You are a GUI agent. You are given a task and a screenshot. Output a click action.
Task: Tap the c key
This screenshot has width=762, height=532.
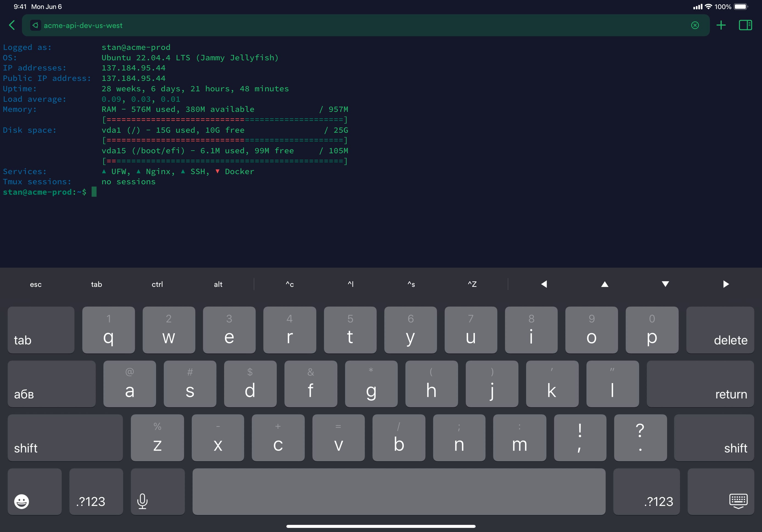pyautogui.click(x=278, y=438)
